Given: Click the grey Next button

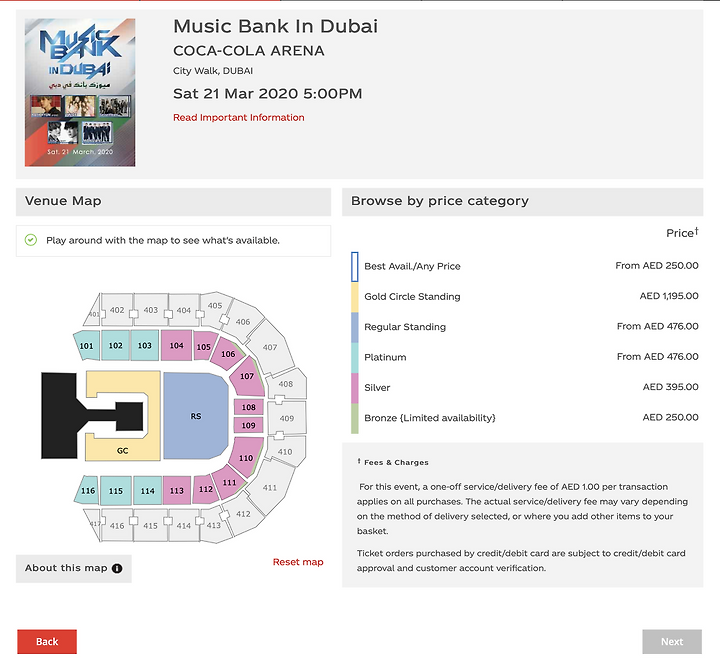Looking at the screenshot, I should (x=672, y=641).
